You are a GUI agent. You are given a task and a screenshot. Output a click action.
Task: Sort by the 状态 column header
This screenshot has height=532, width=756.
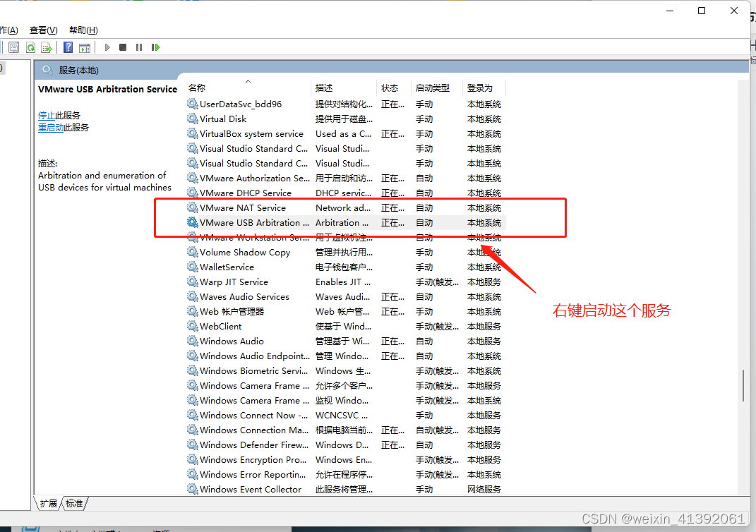click(x=394, y=87)
